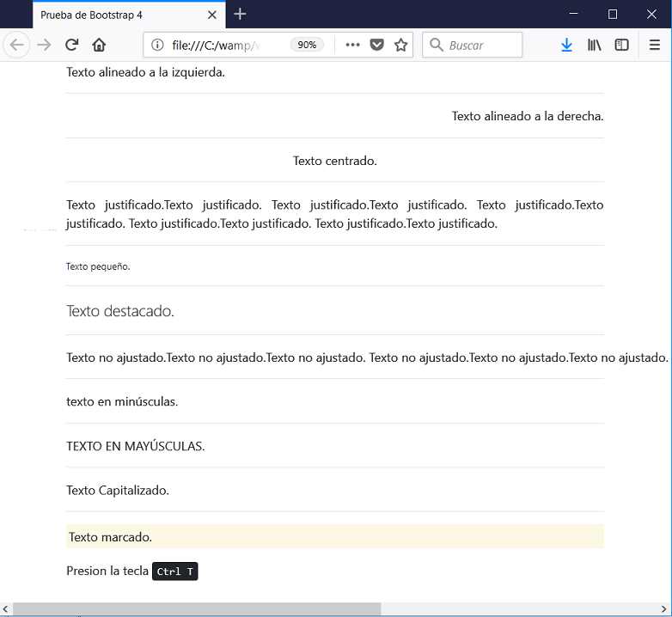Viewport: 672px width, 617px height.
Task: Minimize the Firefox window
Action: (x=573, y=14)
